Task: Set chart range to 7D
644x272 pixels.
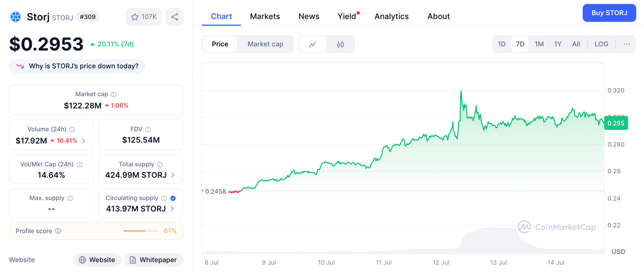Action: pos(520,44)
